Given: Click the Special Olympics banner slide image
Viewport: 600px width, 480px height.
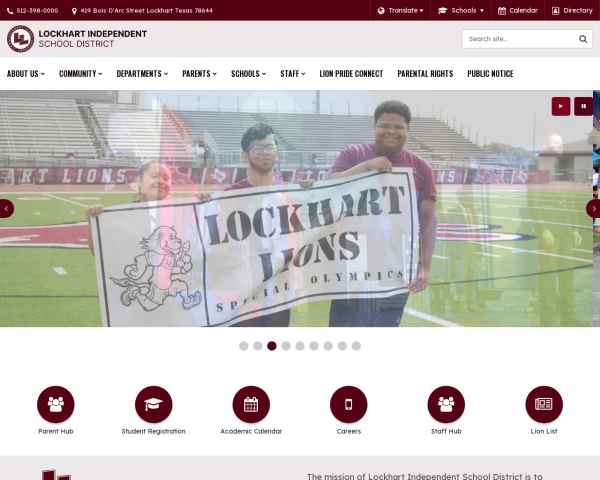Looking at the screenshot, I should [x=296, y=209].
